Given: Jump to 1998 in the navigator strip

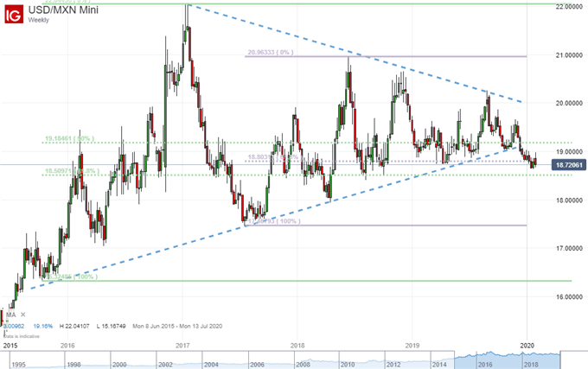Looking at the screenshot, I should click(73, 365).
